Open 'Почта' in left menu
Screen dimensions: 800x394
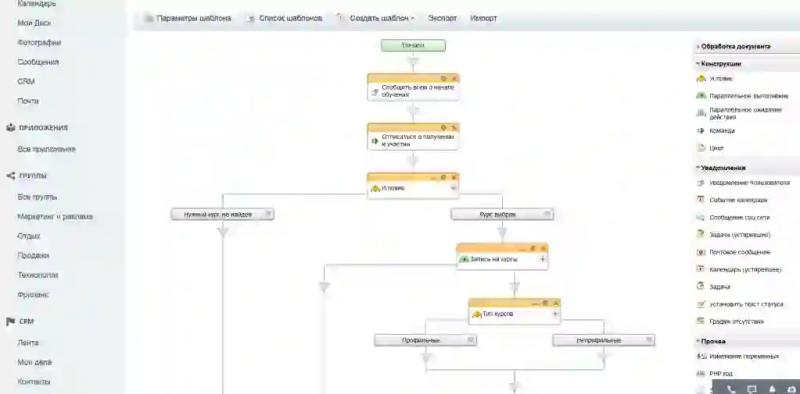(28, 101)
